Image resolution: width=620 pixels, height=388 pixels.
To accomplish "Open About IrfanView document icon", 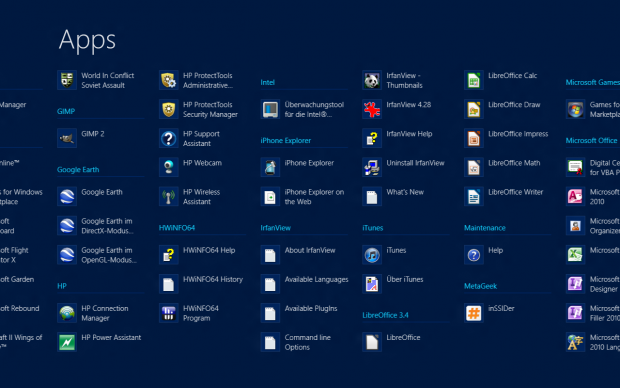I will pos(270,255).
